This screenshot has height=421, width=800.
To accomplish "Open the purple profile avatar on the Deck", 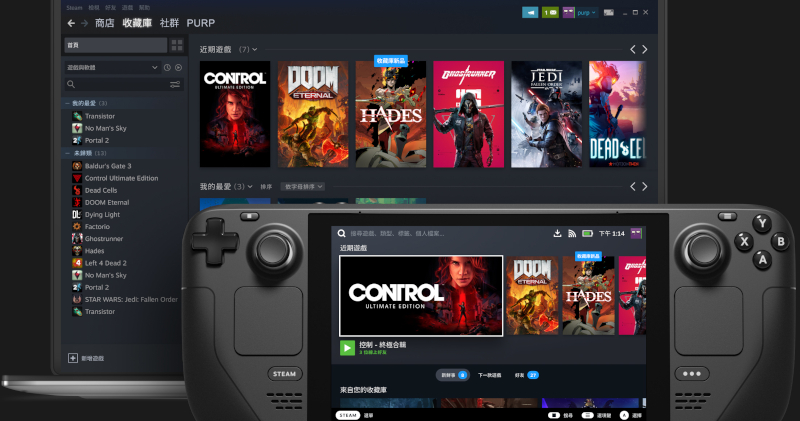I will [636, 233].
